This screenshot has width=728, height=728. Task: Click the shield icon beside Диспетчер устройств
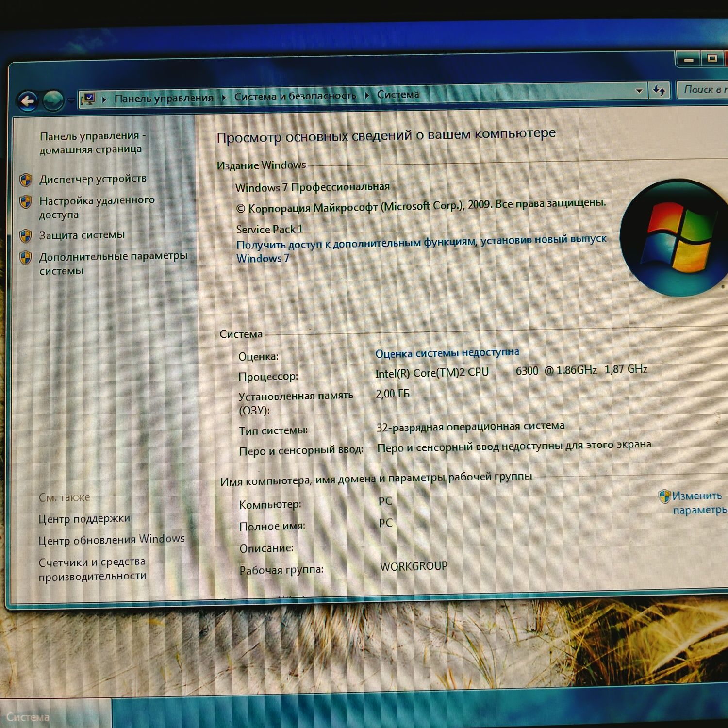26,180
